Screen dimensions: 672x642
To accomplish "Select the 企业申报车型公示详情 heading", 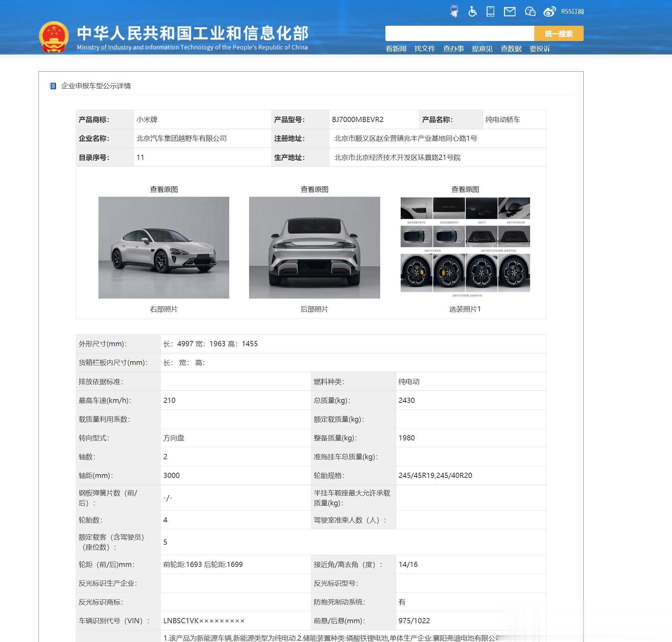I will pos(96,86).
